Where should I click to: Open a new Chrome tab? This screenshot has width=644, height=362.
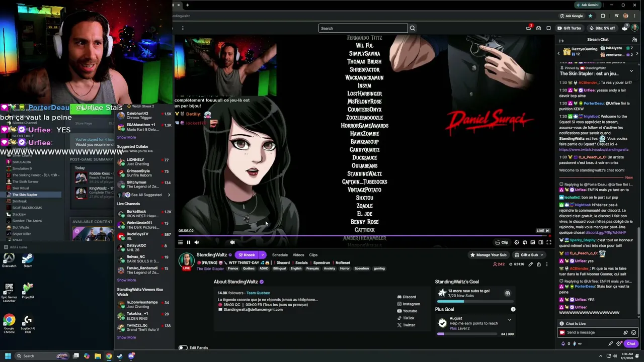pyautogui.click(x=187, y=5)
